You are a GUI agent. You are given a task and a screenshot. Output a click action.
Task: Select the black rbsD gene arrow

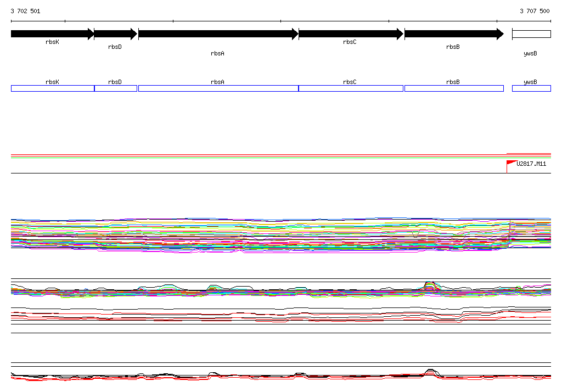(x=115, y=34)
